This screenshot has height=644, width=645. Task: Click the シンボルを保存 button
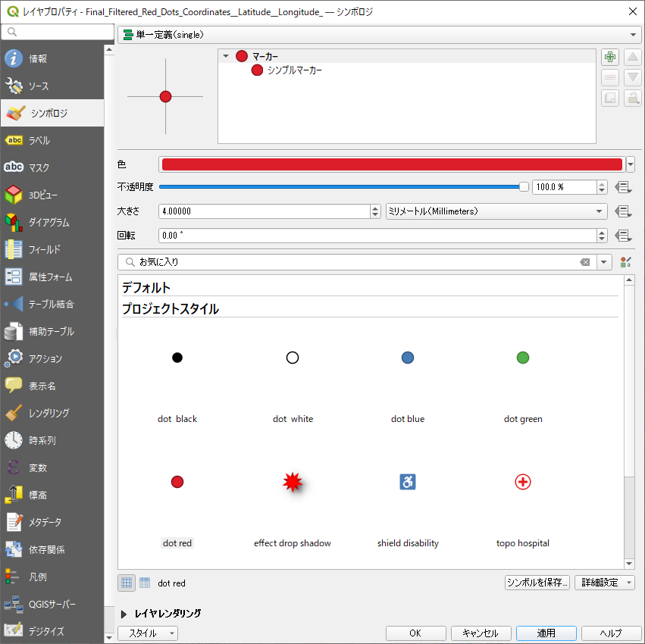coord(537,583)
